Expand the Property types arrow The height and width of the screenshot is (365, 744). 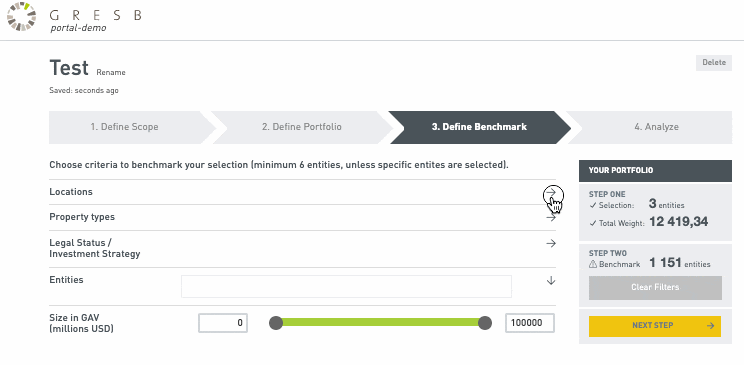pyautogui.click(x=551, y=217)
